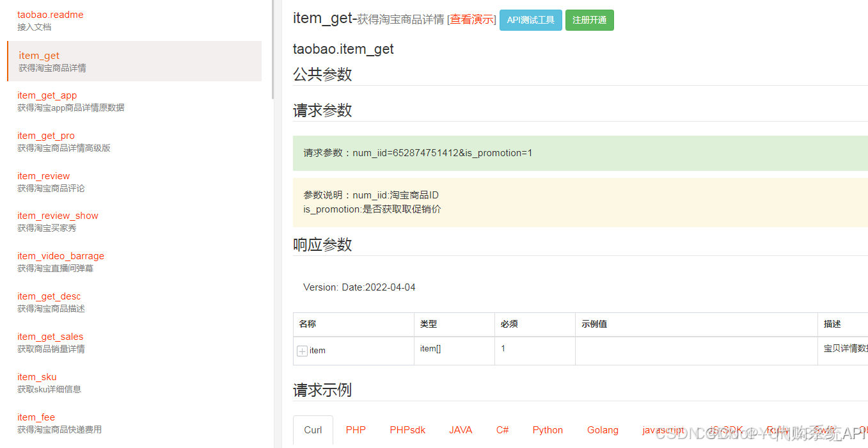Open item_get_pro in the sidebar
The height and width of the screenshot is (448, 868).
point(46,136)
